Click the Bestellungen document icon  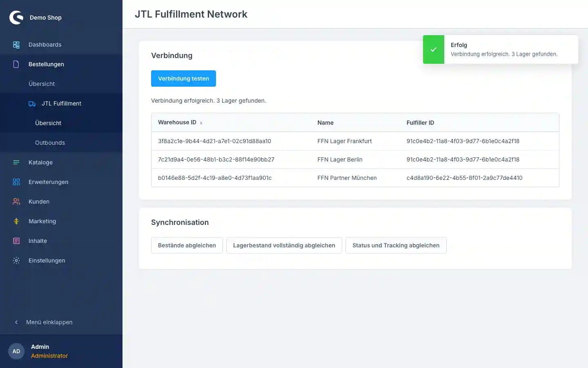[16, 64]
